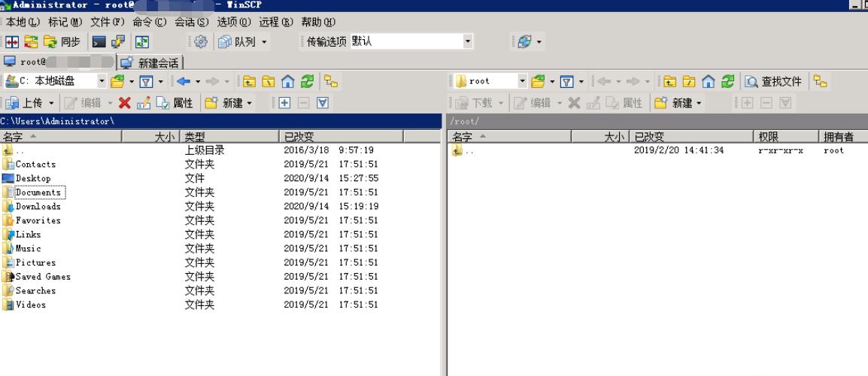868x376 pixels.
Task: Open the 命令 menu
Action: (x=150, y=22)
